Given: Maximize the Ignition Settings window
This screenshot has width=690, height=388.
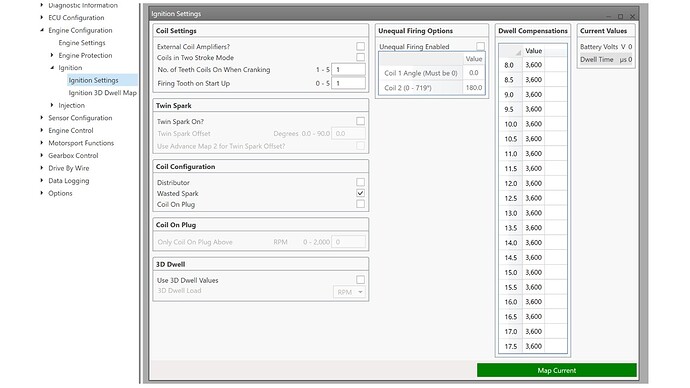Looking at the screenshot, I should click(x=620, y=16).
